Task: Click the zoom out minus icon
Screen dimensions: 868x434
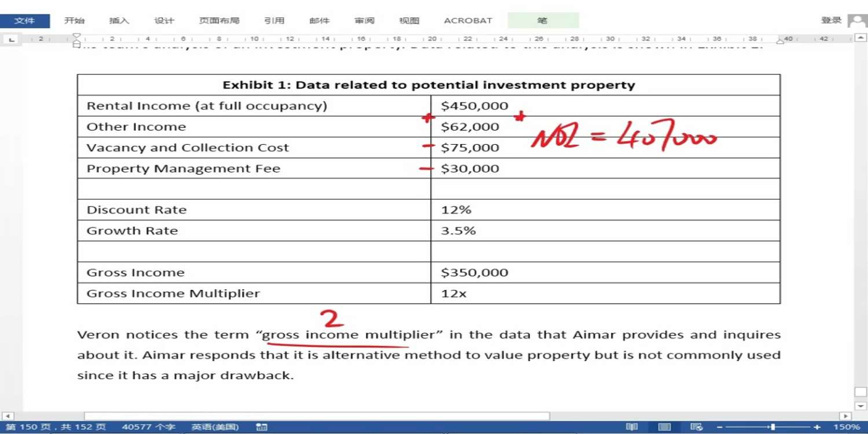Action: point(719,427)
